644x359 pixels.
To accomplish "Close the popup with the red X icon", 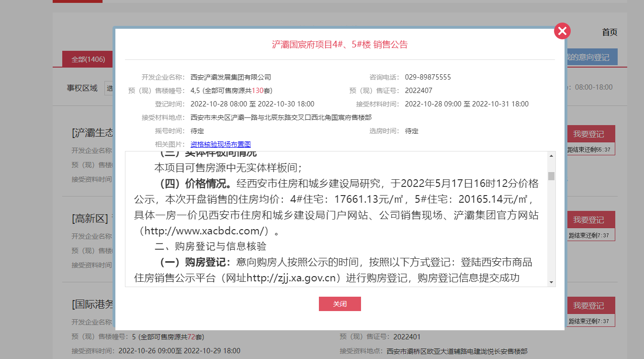I will click(x=562, y=31).
